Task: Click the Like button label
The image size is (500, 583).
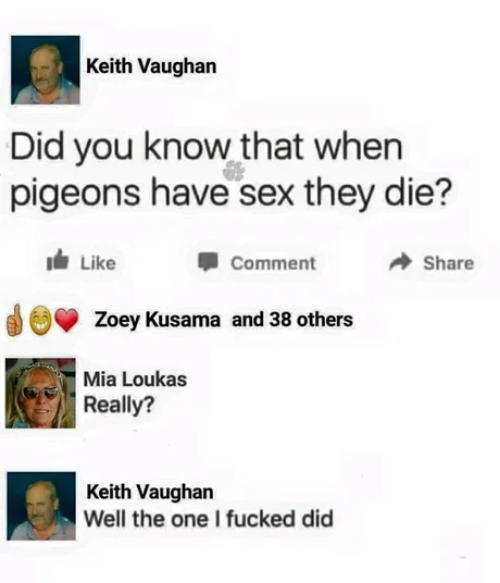Action: [x=98, y=263]
